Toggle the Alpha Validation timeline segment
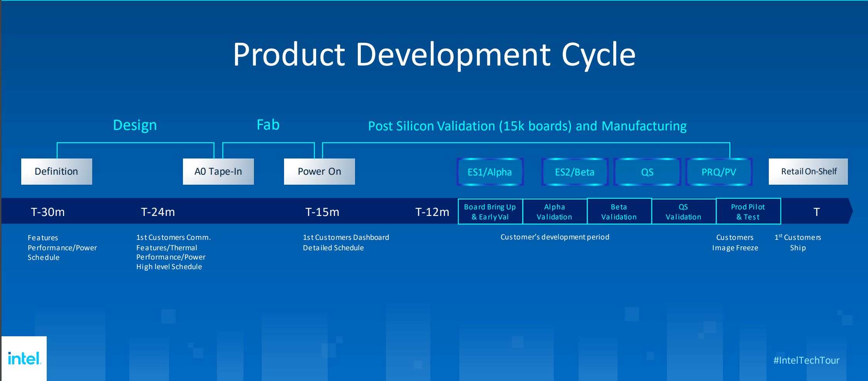The width and height of the screenshot is (868, 381). (x=555, y=211)
